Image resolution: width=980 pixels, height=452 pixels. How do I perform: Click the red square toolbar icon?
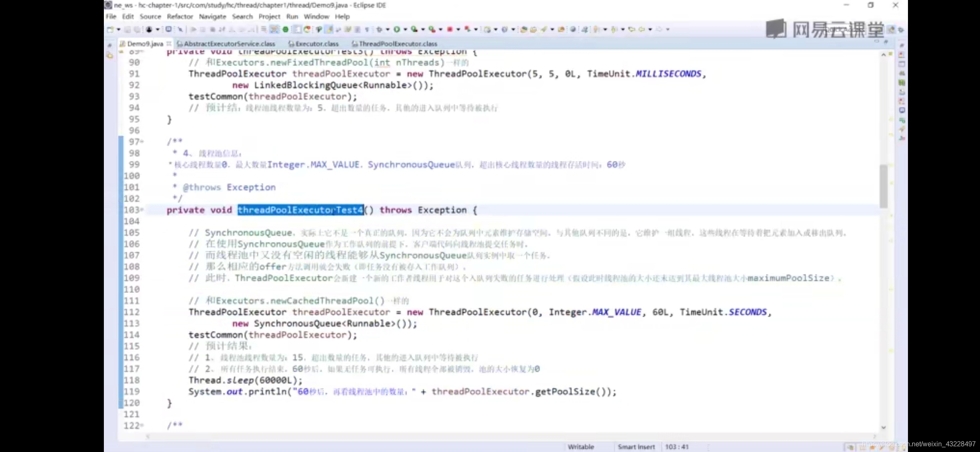[x=450, y=29]
